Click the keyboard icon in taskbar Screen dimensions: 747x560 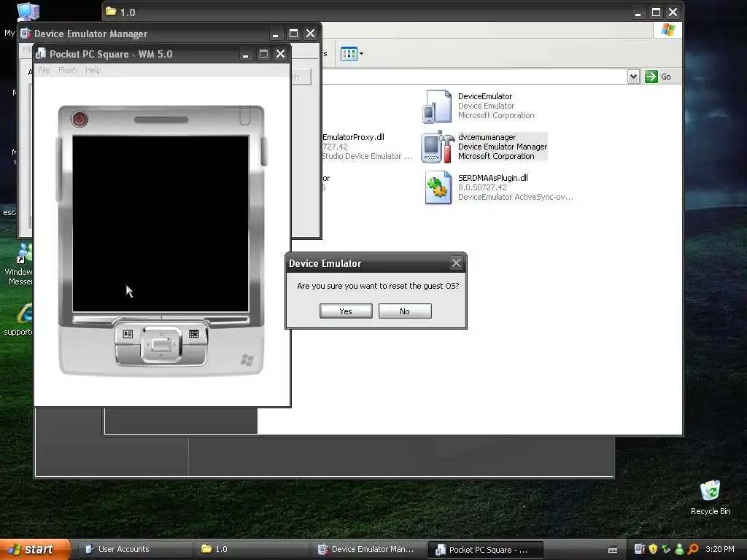click(613, 550)
